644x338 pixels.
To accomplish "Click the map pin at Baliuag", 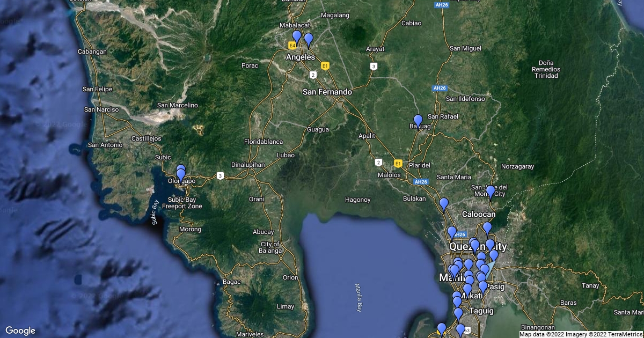I will [x=418, y=121].
